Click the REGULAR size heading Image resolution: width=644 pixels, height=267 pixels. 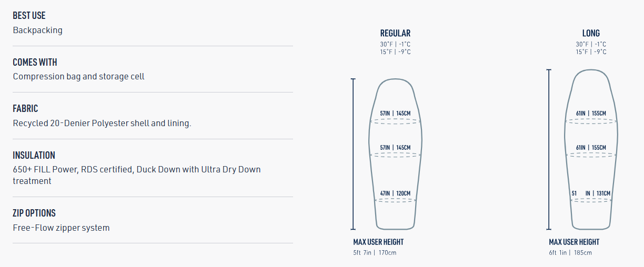click(395, 33)
